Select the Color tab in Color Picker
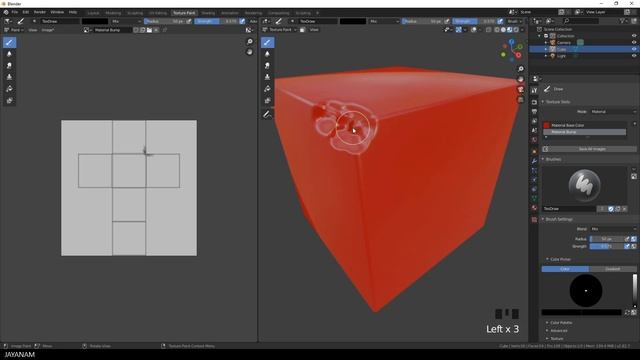640x360 pixels. coord(565,269)
